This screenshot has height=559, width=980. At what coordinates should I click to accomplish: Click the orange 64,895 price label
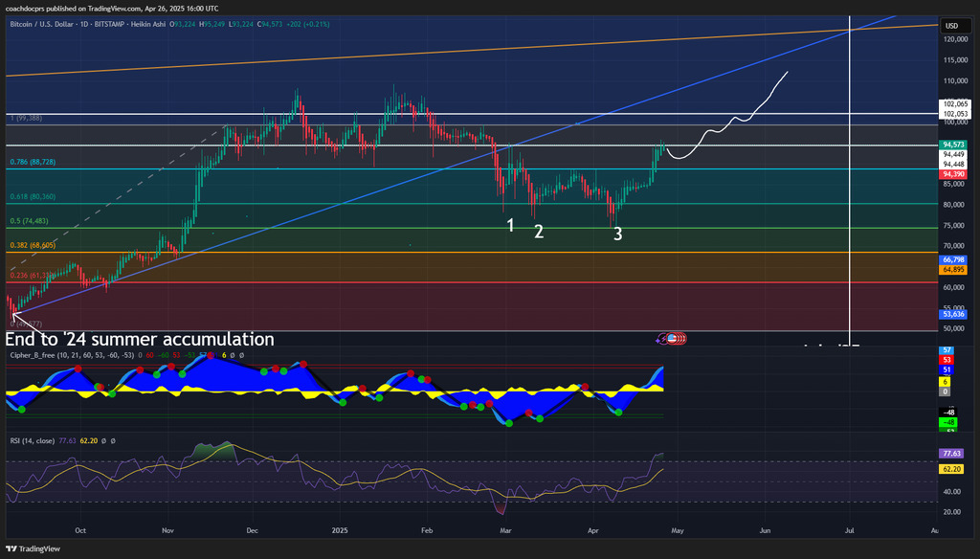[952, 270]
